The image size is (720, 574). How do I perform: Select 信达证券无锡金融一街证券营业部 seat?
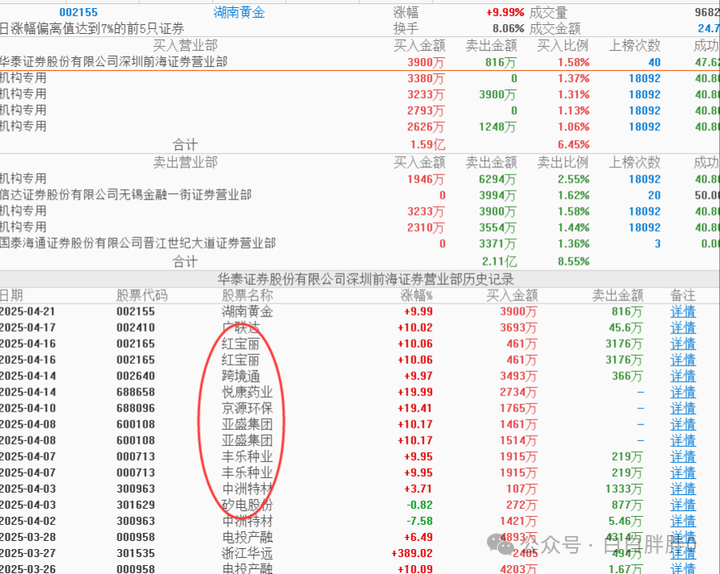pyautogui.click(x=126, y=195)
